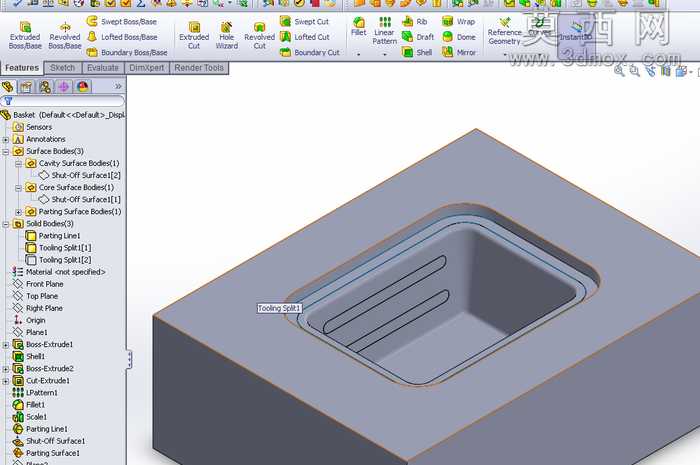
Task: Select the Draft tool
Action: click(x=418, y=37)
